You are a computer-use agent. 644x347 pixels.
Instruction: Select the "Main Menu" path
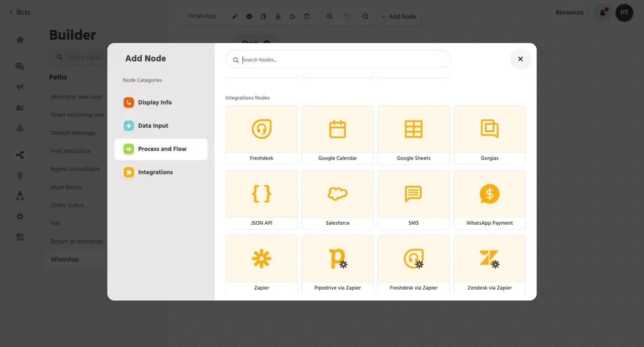click(x=66, y=187)
